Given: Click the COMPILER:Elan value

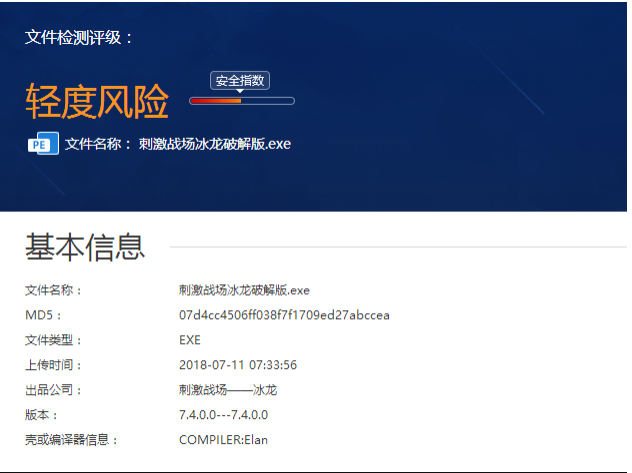Looking at the screenshot, I should (x=223, y=440).
